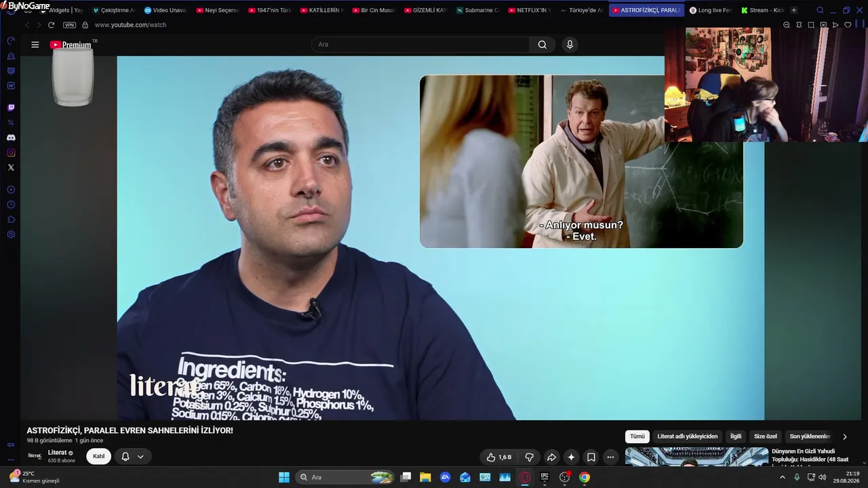
Task: Start voice search with the microphone
Action: pos(570,45)
